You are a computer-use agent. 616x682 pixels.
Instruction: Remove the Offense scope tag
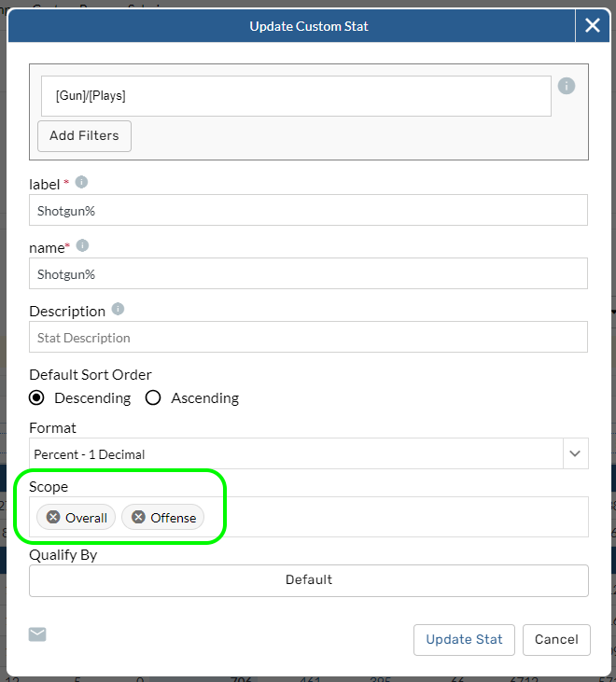(x=138, y=517)
